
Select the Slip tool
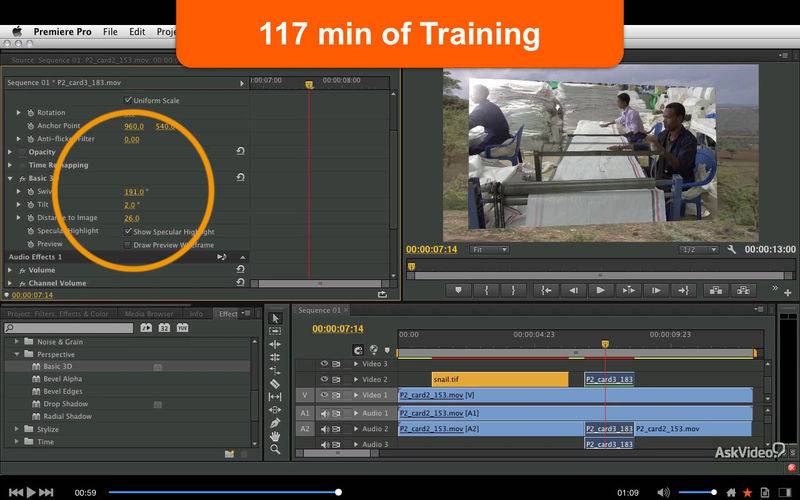pyautogui.click(x=276, y=396)
